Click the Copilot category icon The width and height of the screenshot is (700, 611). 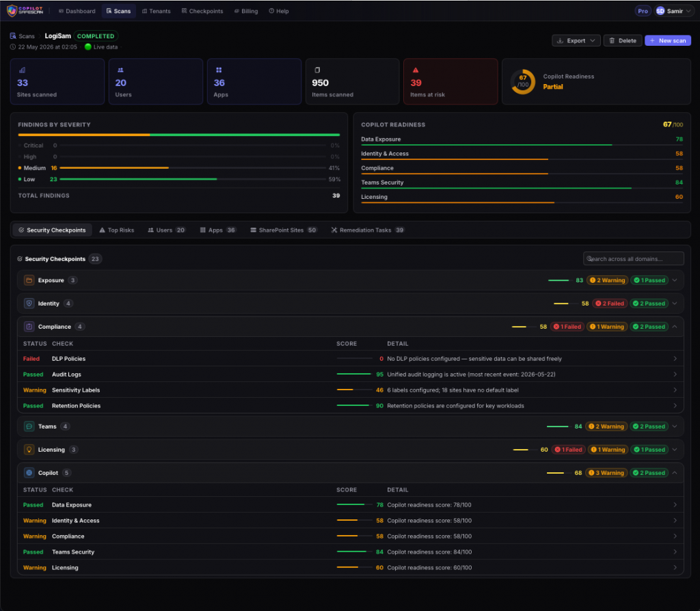[x=29, y=473]
